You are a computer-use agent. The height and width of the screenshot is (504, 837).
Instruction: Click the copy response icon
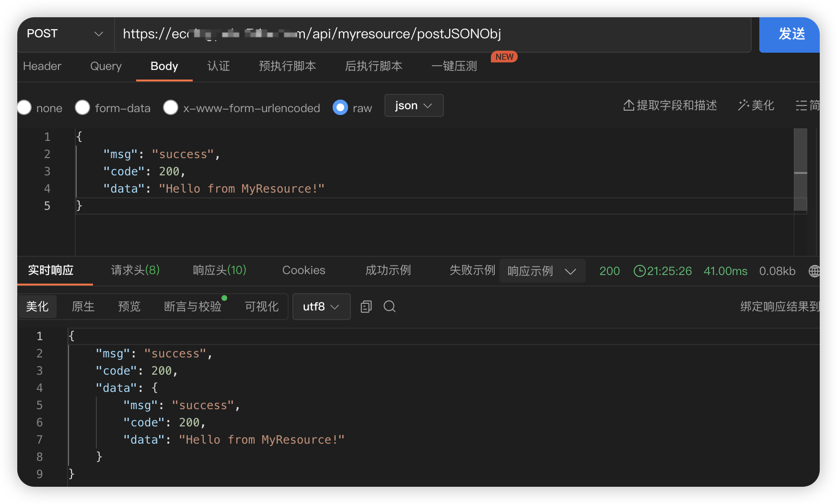pyautogui.click(x=366, y=307)
